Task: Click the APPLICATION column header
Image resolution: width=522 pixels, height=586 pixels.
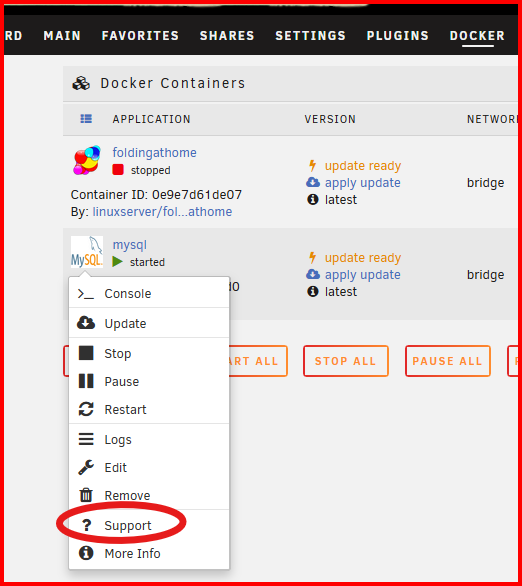Action: pyautogui.click(x=151, y=119)
